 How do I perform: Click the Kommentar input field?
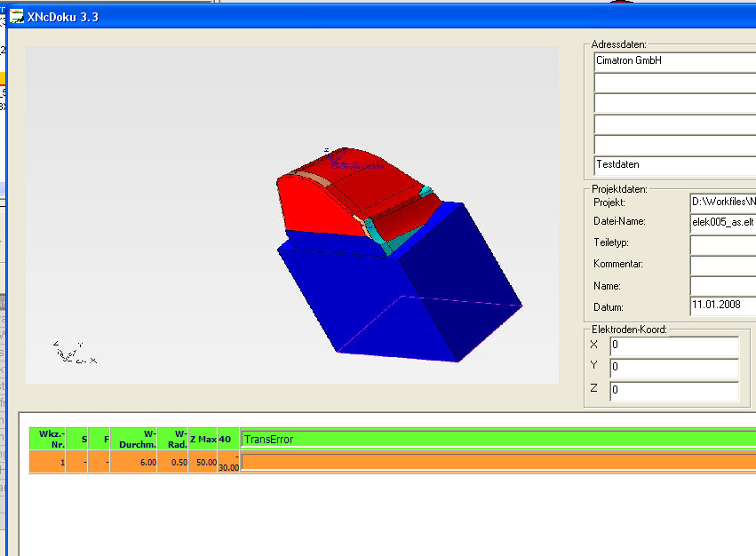(723, 266)
